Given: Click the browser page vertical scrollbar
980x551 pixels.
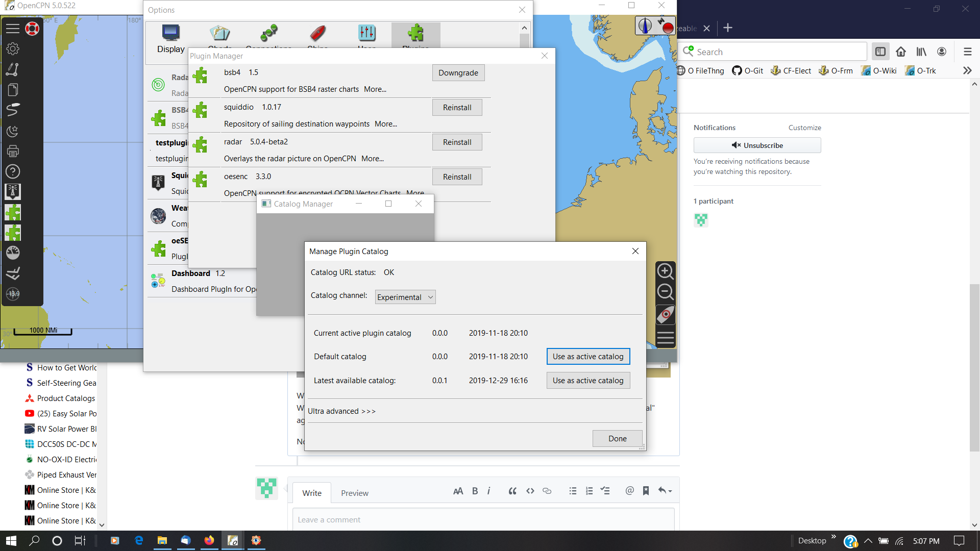Looking at the screenshot, I should pyautogui.click(x=974, y=367).
